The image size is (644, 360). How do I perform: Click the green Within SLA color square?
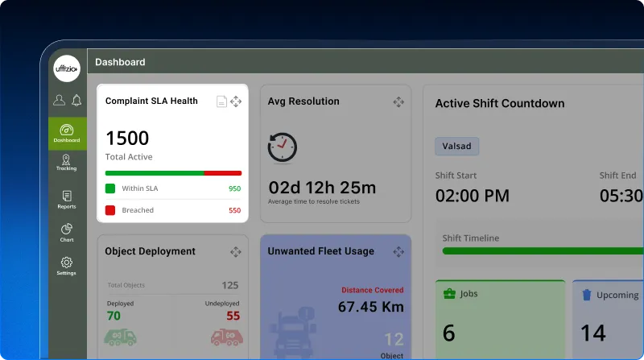[x=110, y=188]
